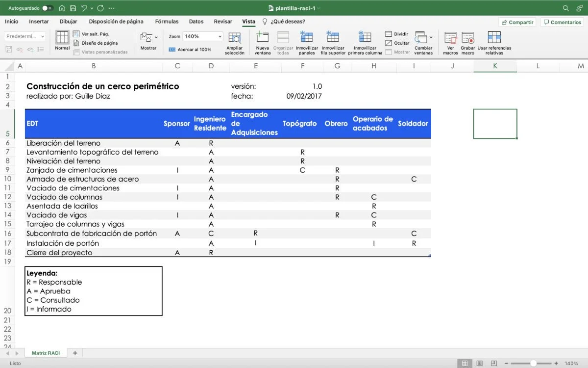
Task: Toggle Dividir window split
Action: pyautogui.click(x=397, y=34)
